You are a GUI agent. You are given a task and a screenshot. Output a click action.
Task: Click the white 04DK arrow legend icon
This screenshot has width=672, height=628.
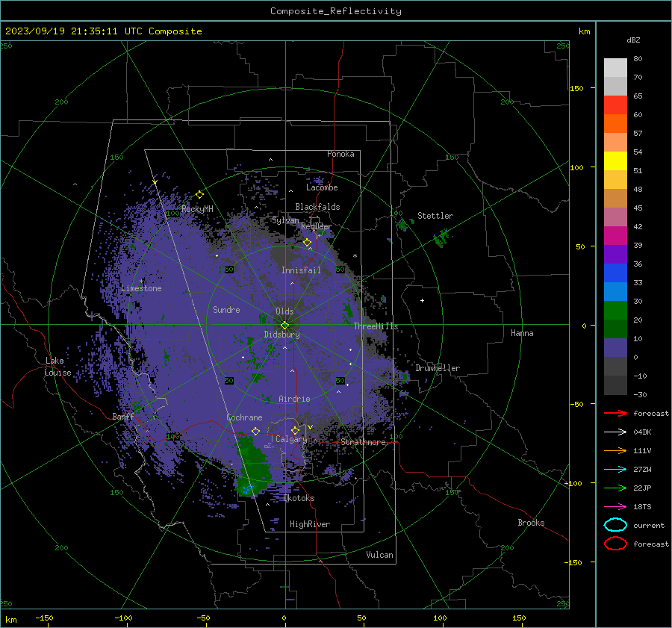coord(615,432)
